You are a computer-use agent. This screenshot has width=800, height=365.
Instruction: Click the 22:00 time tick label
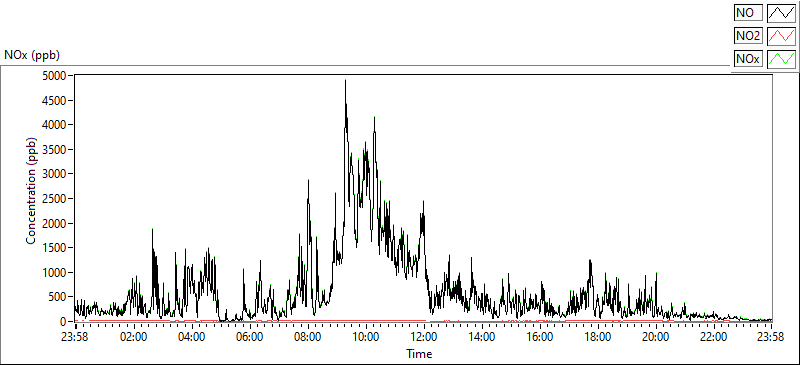(713, 337)
